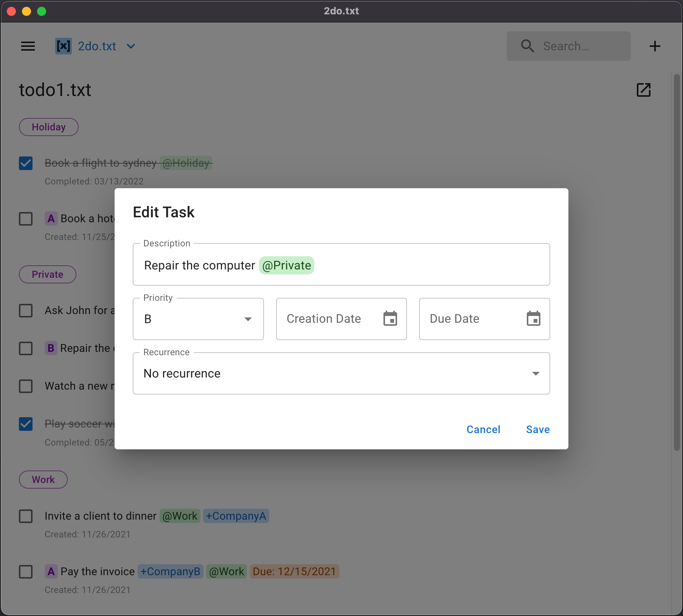Open the hamburger side menu
The height and width of the screenshot is (616, 683).
click(x=28, y=46)
